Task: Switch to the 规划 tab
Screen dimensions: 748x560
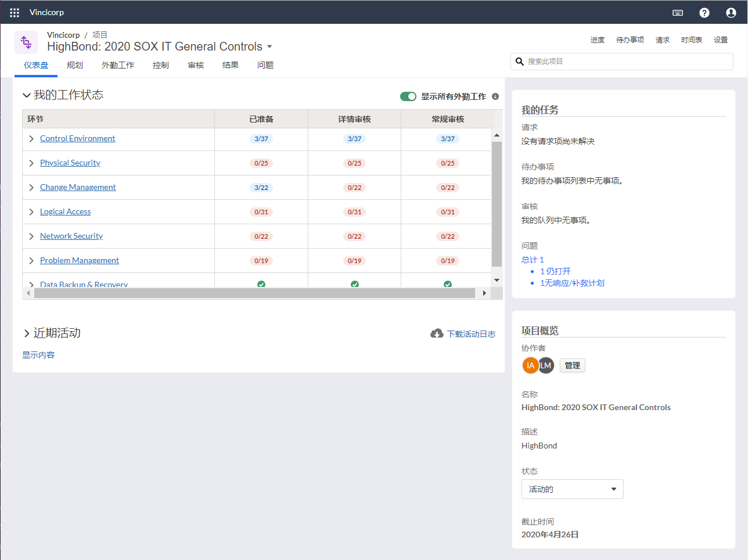Action: 75,65
